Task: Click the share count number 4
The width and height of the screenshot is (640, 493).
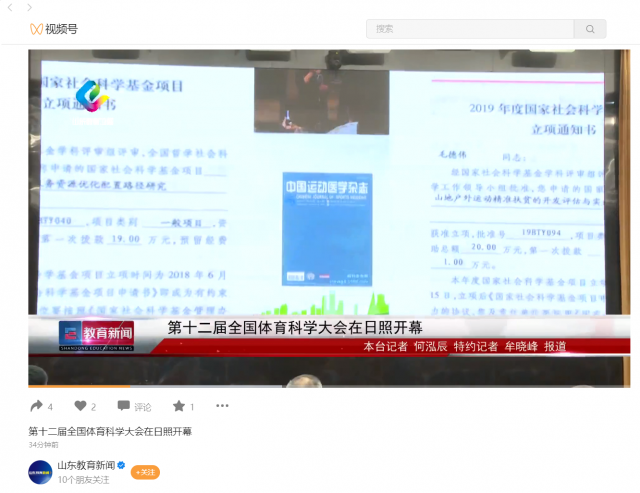Action: coord(50,407)
